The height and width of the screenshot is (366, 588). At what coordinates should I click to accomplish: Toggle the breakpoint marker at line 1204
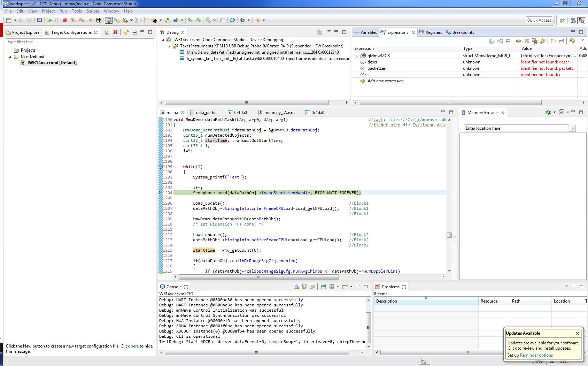pyautogui.click(x=160, y=193)
